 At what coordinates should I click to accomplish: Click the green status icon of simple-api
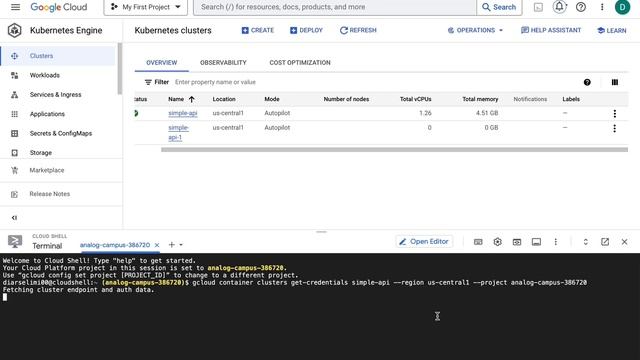pos(136,113)
